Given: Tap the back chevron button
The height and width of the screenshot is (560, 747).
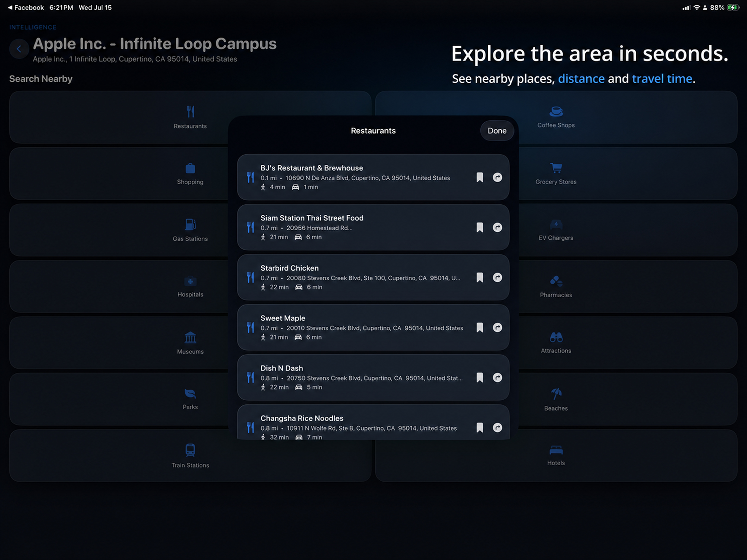Looking at the screenshot, I should 19,49.
